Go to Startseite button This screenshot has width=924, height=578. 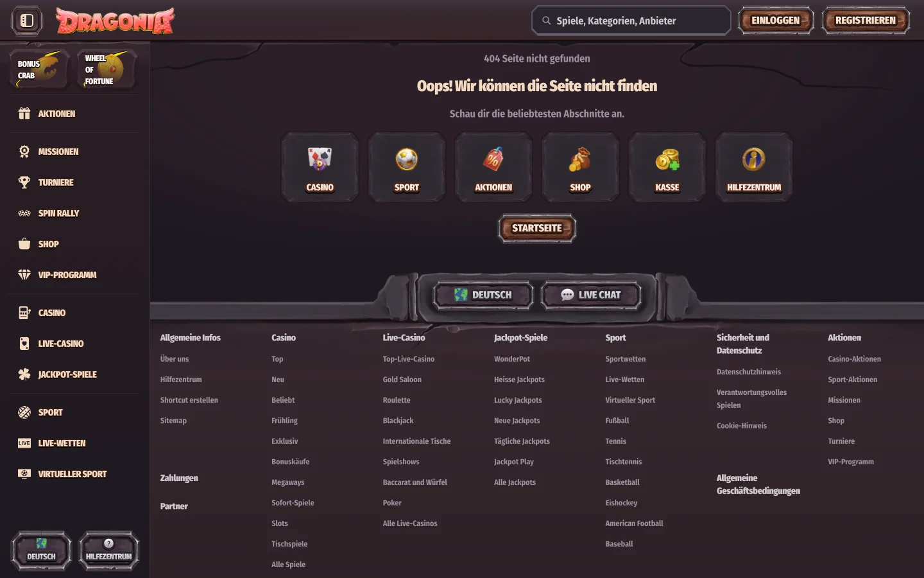pos(537,228)
